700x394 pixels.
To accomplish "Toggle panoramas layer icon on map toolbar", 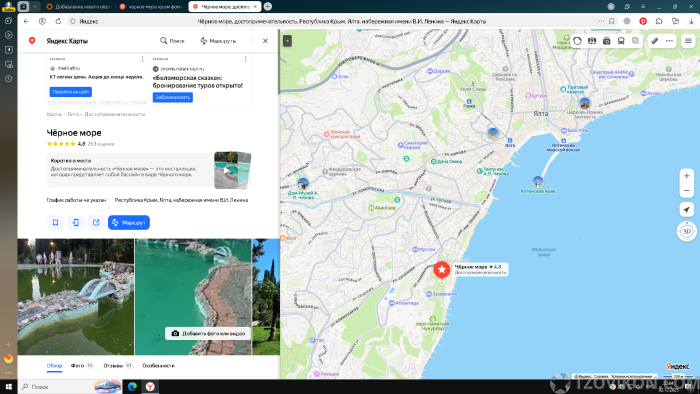I will click(592, 41).
